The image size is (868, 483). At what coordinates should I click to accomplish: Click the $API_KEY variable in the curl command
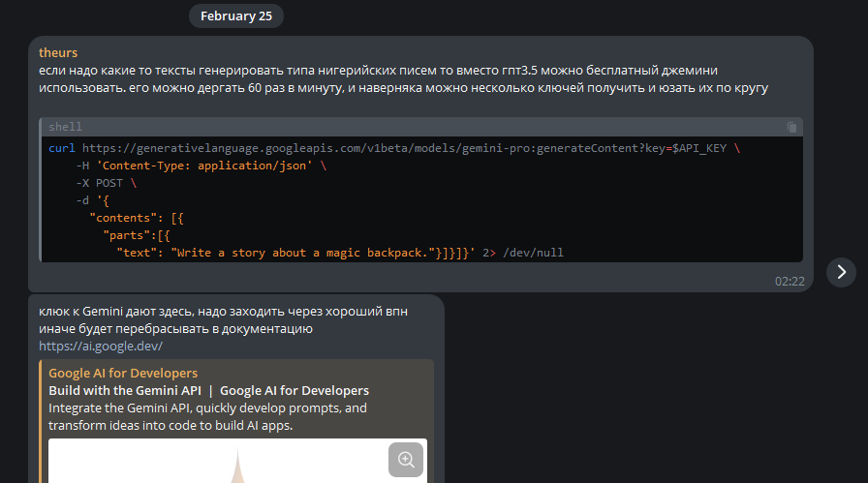pyautogui.click(x=702, y=148)
